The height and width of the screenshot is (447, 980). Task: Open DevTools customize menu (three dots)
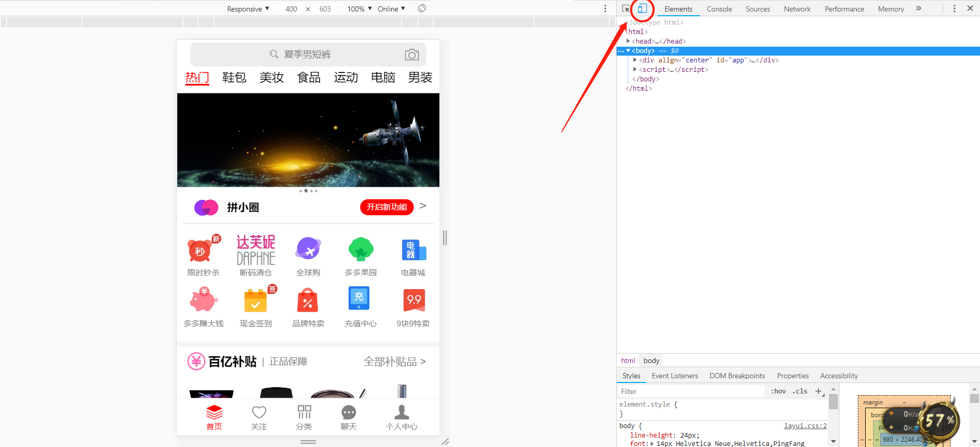[x=954, y=8]
